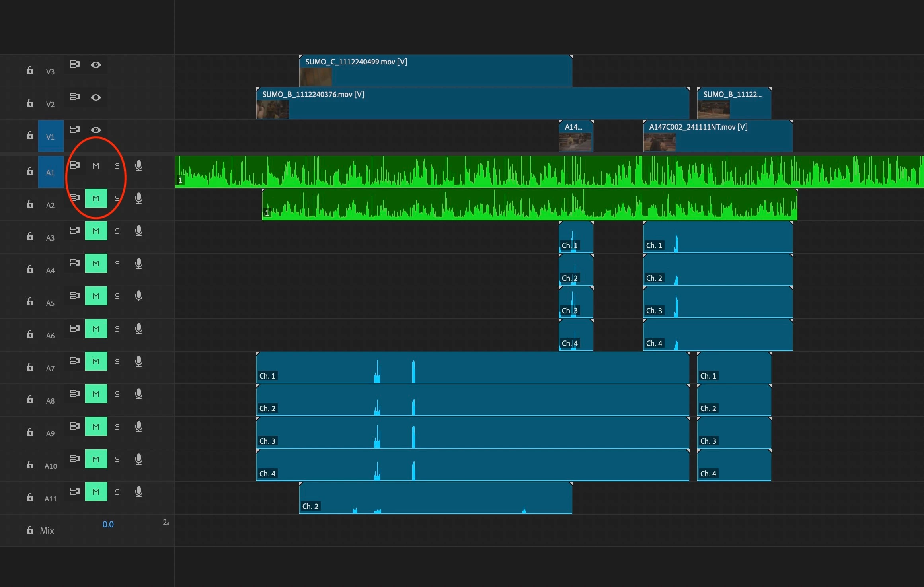This screenshot has height=587, width=924.
Task: Toggle track output eye for V1
Action: coord(96,130)
